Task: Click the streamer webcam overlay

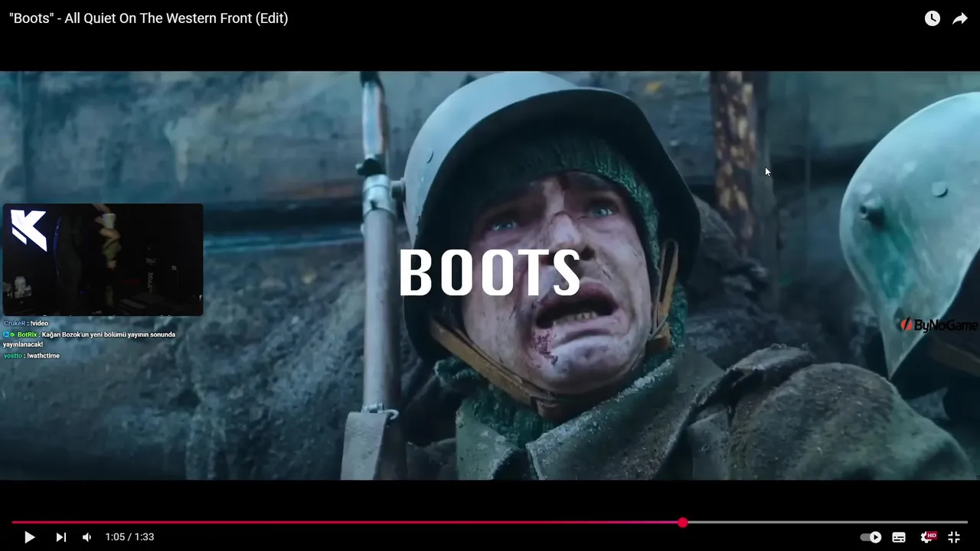Action: click(x=103, y=259)
